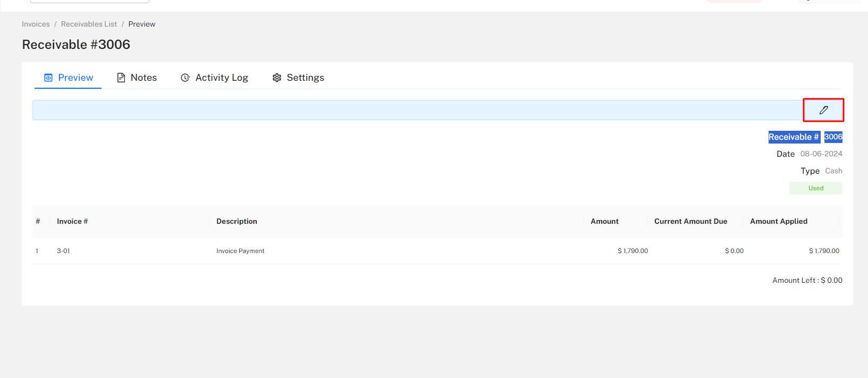Click the Activity Log clock icon
This screenshot has height=378, width=868.
(x=186, y=78)
